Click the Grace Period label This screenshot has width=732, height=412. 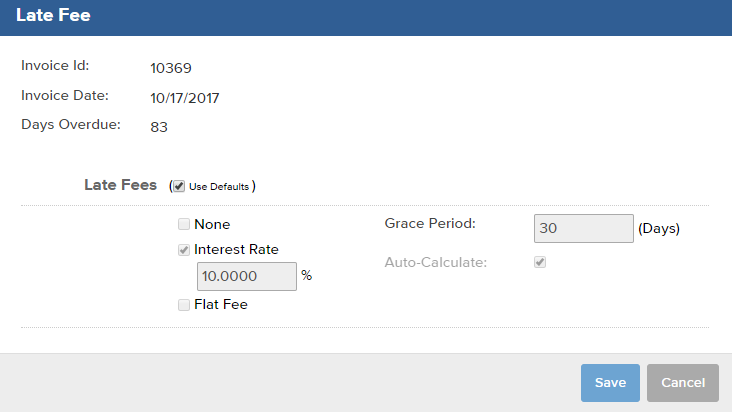(430, 223)
